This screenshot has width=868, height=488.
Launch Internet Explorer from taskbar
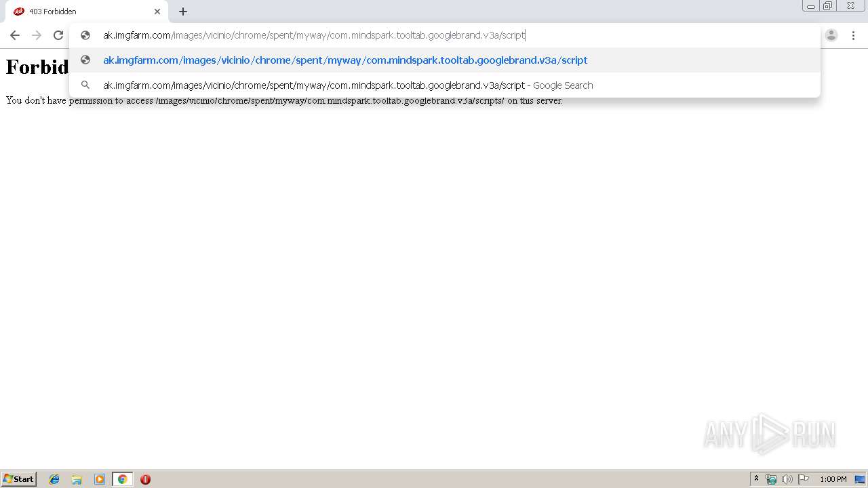[54, 479]
